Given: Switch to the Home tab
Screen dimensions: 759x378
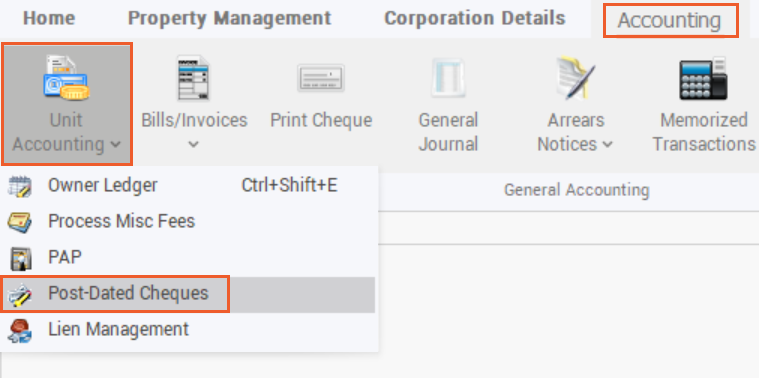Looking at the screenshot, I should [49, 18].
